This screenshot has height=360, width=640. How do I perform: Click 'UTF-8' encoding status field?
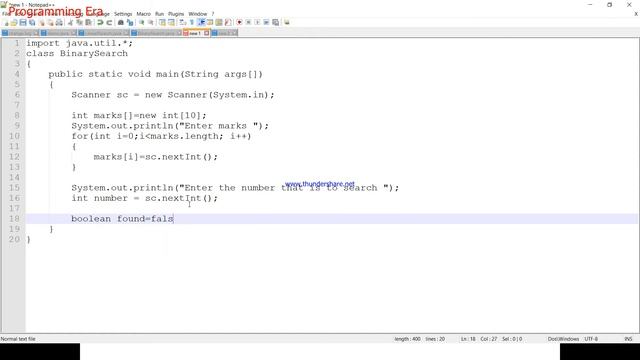tap(591, 339)
